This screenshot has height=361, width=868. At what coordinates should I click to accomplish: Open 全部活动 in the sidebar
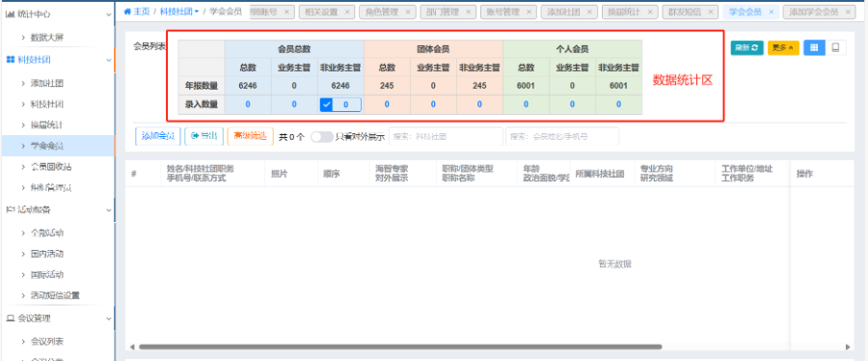(47, 233)
